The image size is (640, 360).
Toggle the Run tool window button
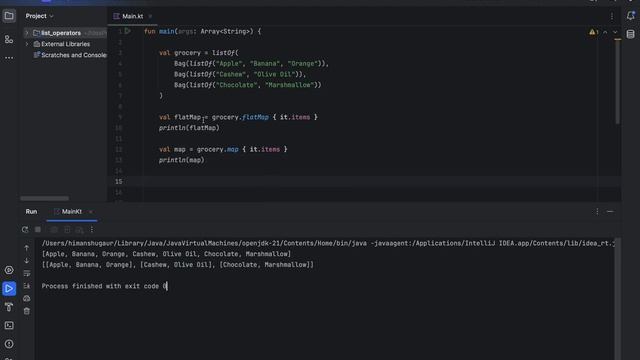pyautogui.click(x=9, y=289)
